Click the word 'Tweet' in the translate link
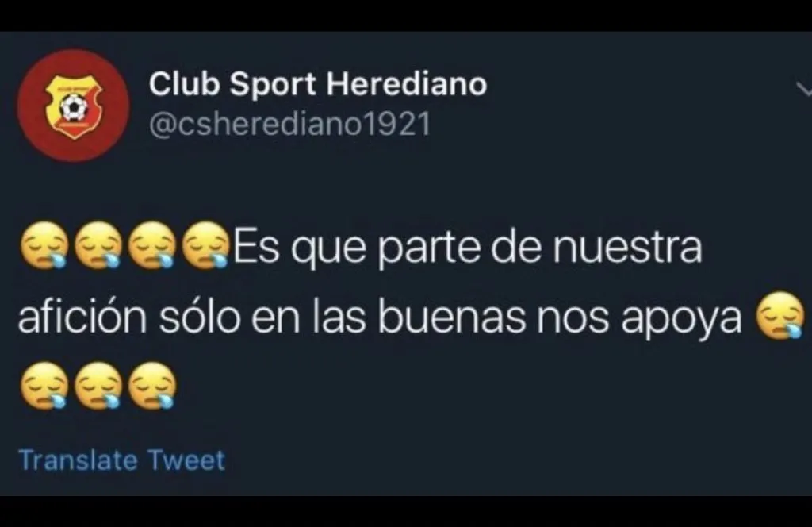812x527 pixels. (x=186, y=460)
